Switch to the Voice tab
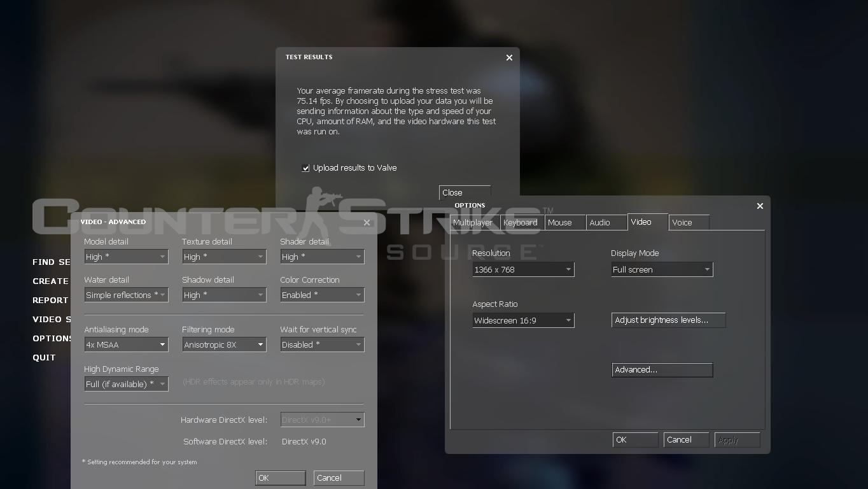 (689, 222)
